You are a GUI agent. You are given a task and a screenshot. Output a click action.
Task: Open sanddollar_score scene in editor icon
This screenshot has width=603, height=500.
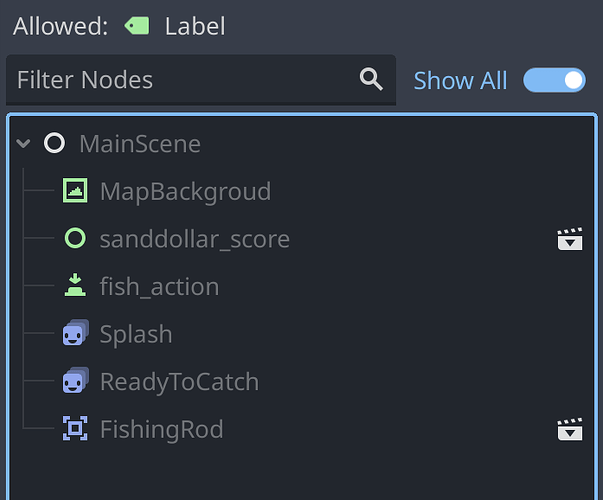pos(570,239)
